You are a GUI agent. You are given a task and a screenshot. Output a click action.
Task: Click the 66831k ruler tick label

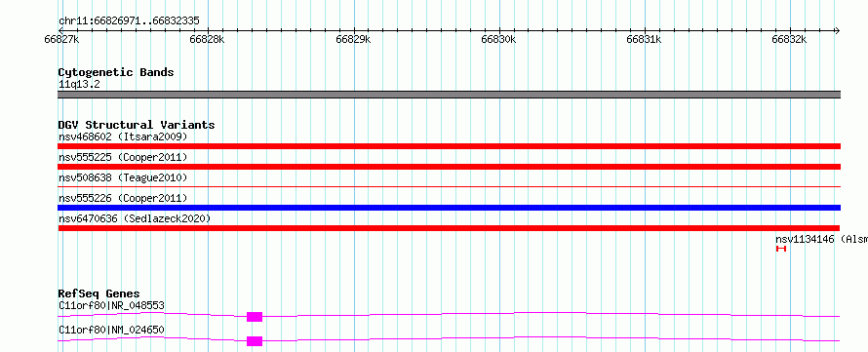(x=644, y=40)
